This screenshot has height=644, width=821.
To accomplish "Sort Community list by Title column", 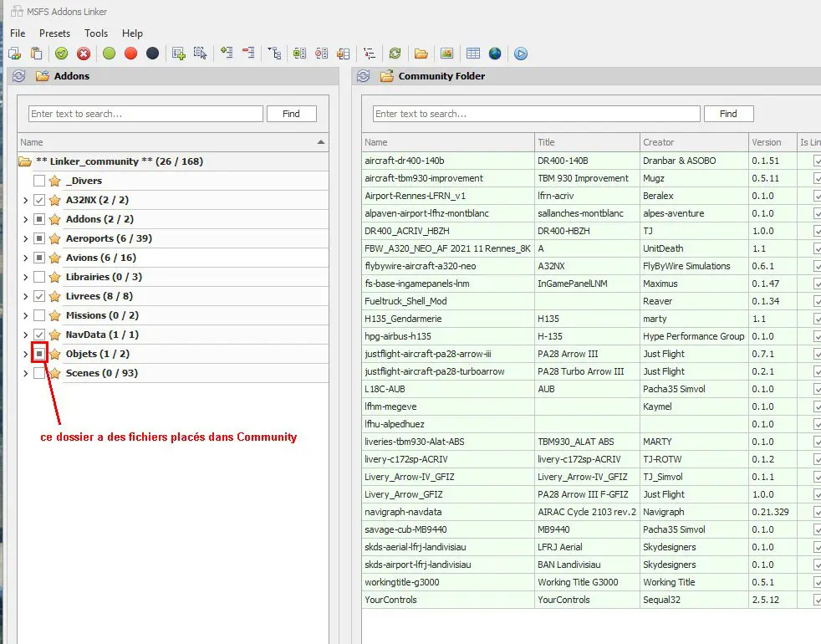I will pyautogui.click(x=587, y=142).
